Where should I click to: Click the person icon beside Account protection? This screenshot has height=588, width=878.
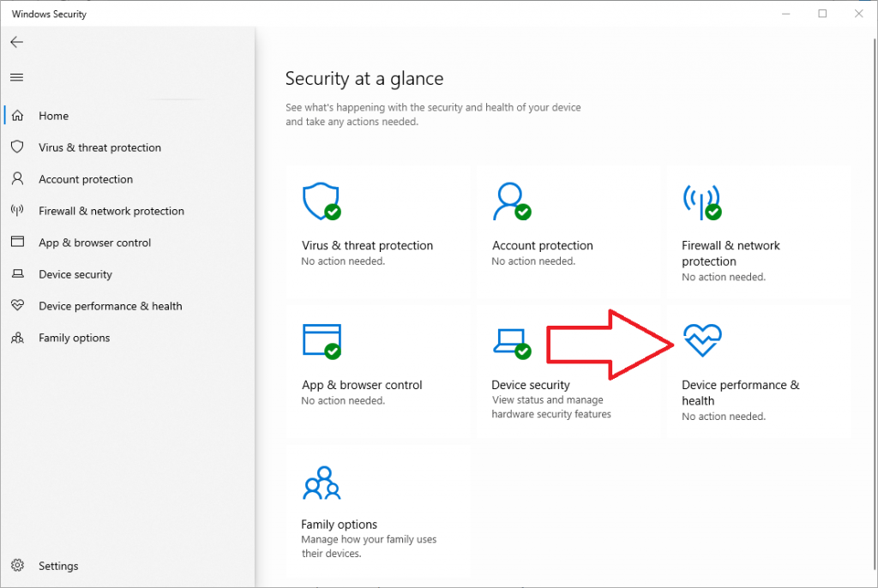(17, 178)
